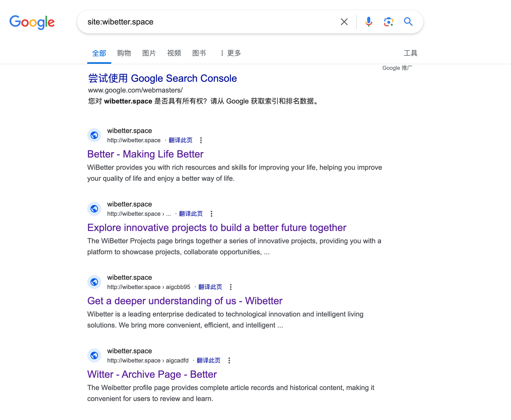
Task: Open Explore innovative projects to build a better future
Action: coord(217,227)
